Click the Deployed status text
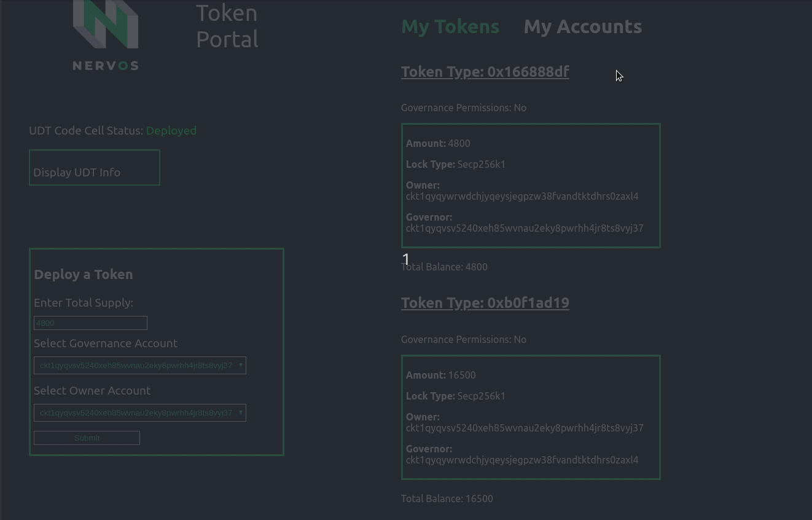 pos(171,130)
